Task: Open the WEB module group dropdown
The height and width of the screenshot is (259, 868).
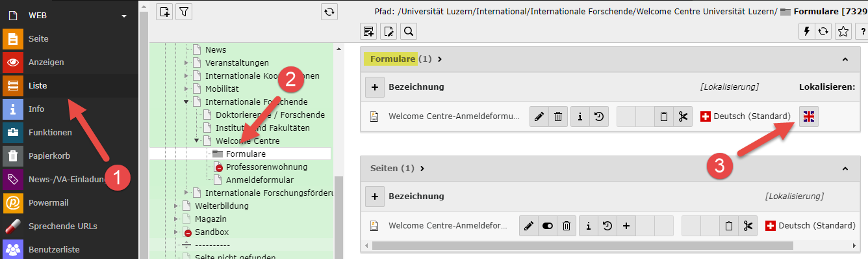Action: tap(124, 16)
